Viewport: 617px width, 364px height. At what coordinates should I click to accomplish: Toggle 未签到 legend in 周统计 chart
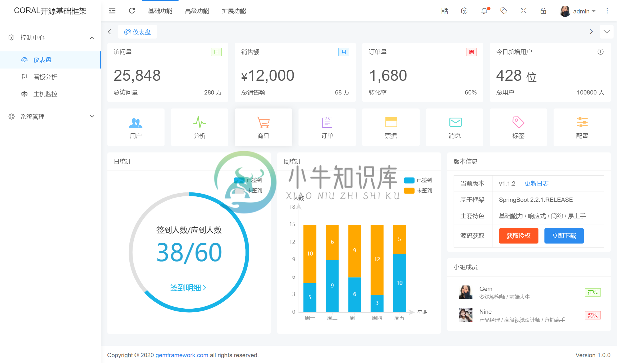tap(418, 190)
